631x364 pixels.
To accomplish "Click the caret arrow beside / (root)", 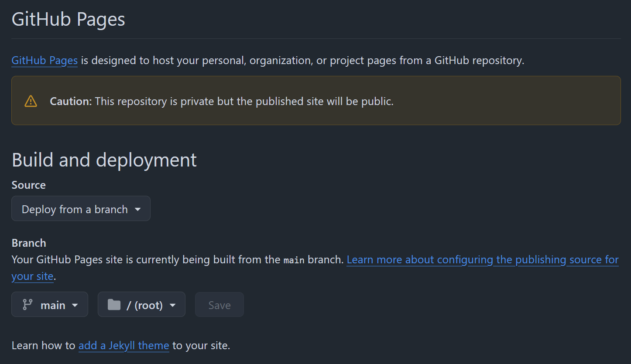I will (x=172, y=305).
